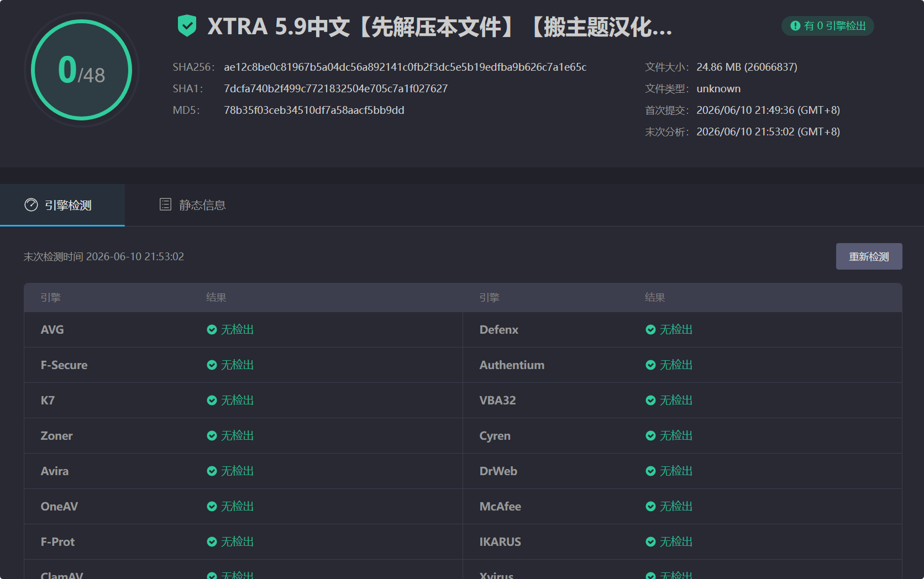The width and height of the screenshot is (924, 579).
Task: Click the speedometer icon on 引擎检测 tab
Action: pyautogui.click(x=31, y=205)
